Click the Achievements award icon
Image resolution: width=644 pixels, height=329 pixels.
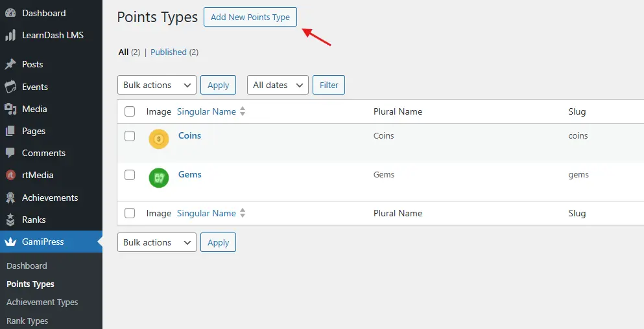click(x=10, y=198)
